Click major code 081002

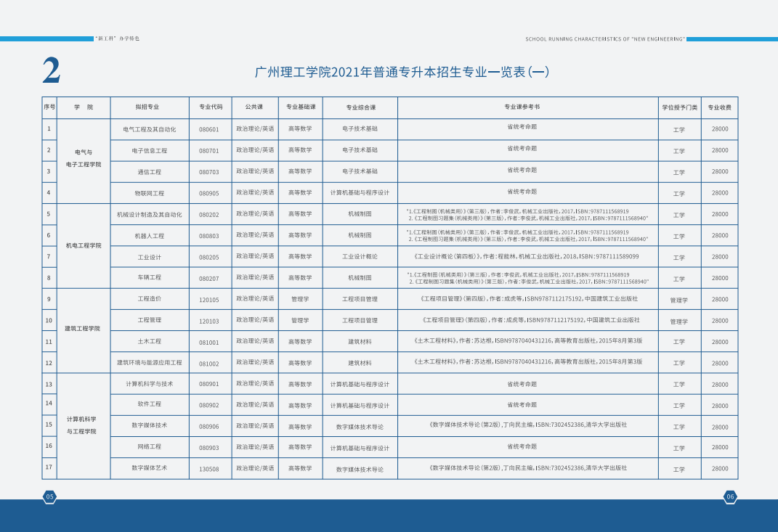click(x=209, y=364)
